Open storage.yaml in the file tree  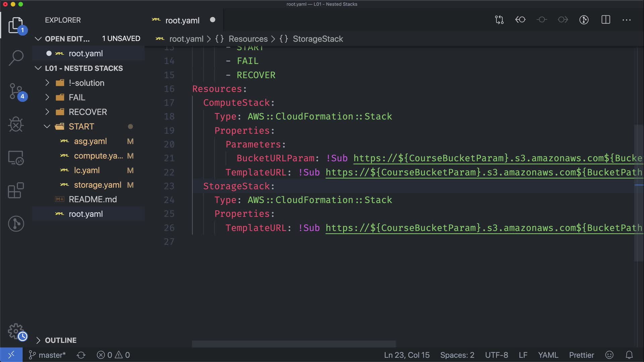[97, 185]
